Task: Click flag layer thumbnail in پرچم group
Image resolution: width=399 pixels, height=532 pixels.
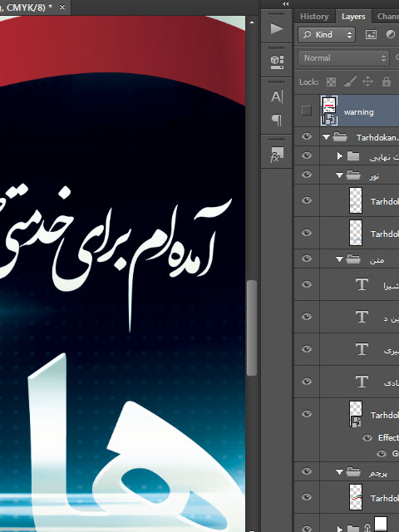Action: tap(356, 497)
